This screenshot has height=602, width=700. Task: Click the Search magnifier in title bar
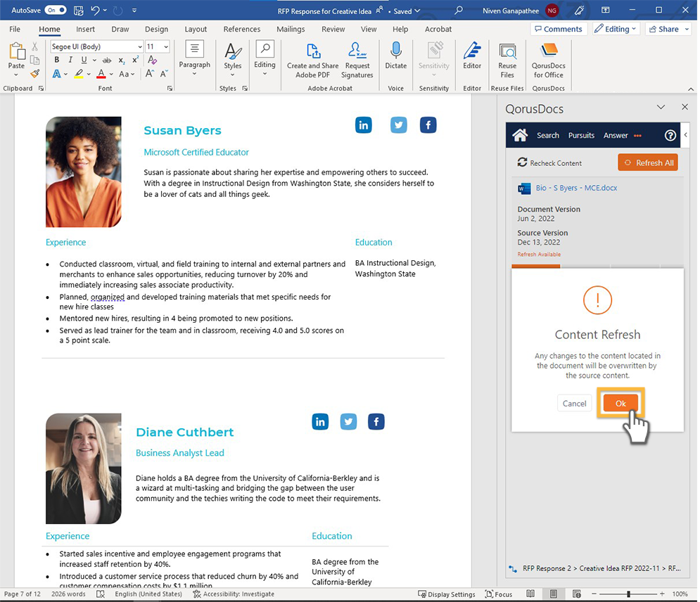459,11
